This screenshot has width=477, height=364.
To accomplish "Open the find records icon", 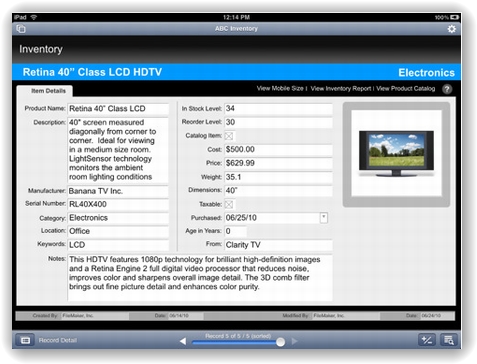I will point(449,340).
